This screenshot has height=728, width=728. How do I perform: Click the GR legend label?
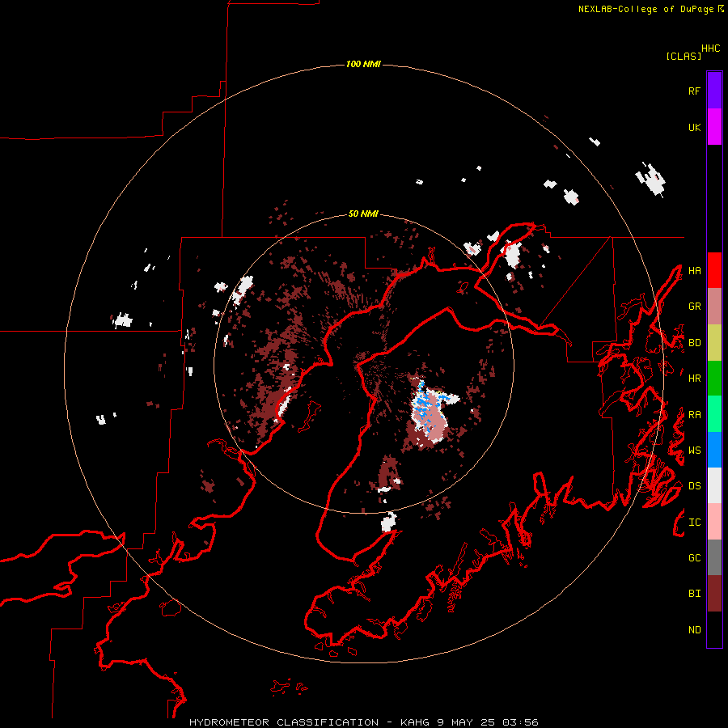click(694, 307)
